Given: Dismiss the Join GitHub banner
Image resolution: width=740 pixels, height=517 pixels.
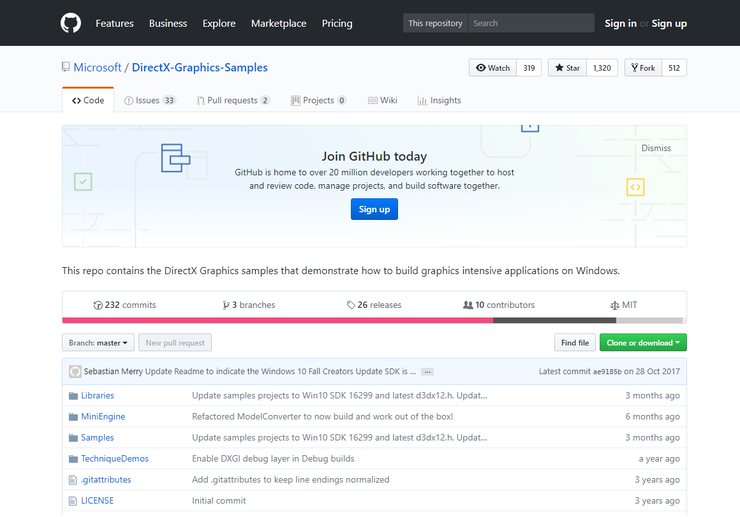Looking at the screenshot, I should pos(656,148).
